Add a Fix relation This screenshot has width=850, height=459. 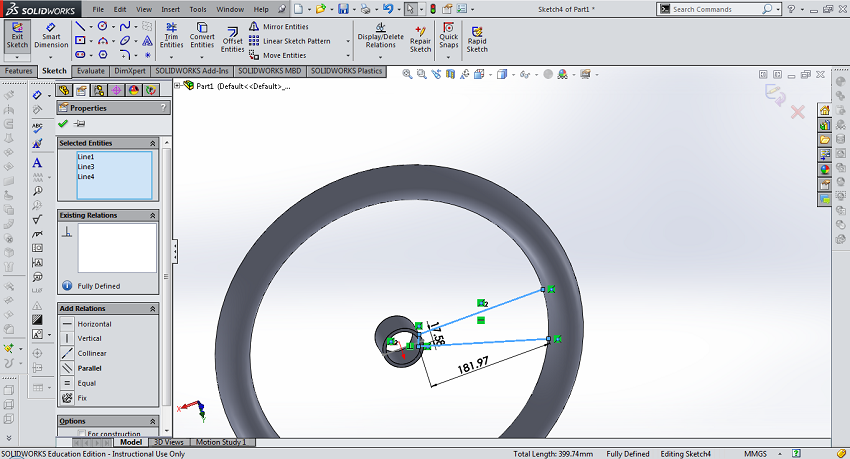tap(74, 398)
